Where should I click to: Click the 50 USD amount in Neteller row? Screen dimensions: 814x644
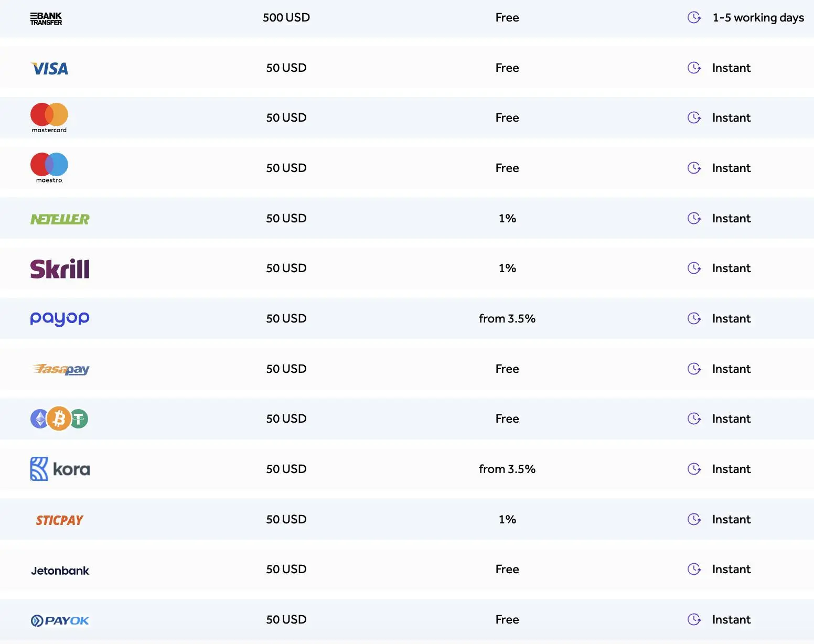[x=286, y=218]
